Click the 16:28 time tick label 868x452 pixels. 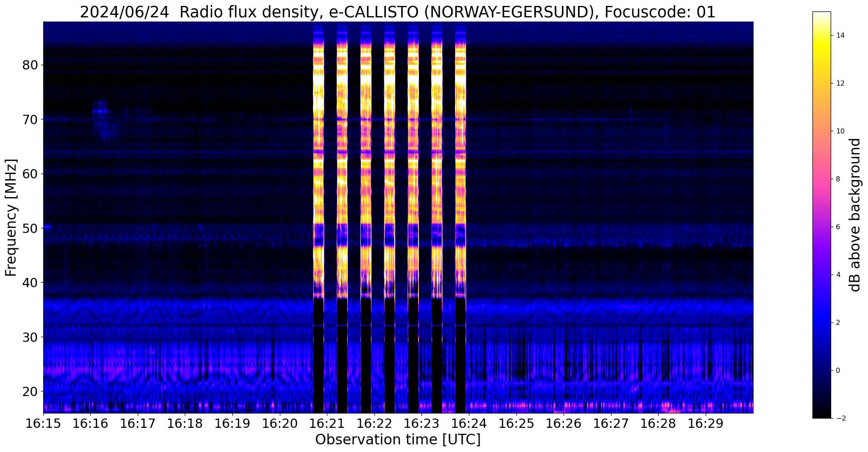658,423
